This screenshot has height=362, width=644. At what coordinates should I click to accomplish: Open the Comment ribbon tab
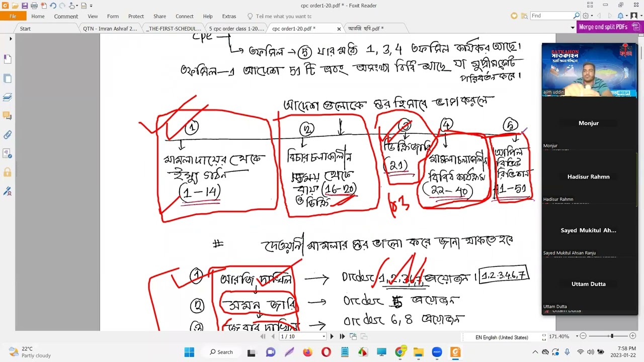pos(66,16)
